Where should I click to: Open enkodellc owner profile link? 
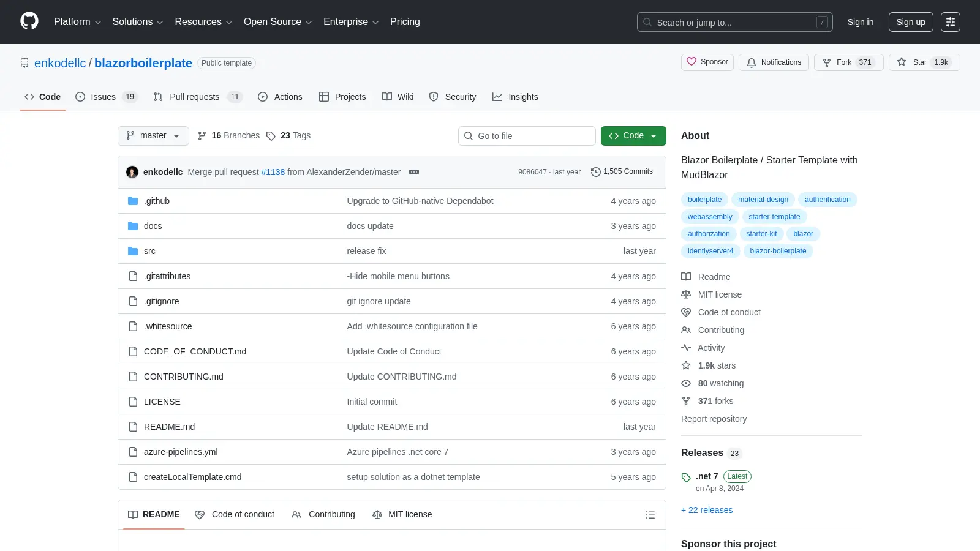coord(60,63)
